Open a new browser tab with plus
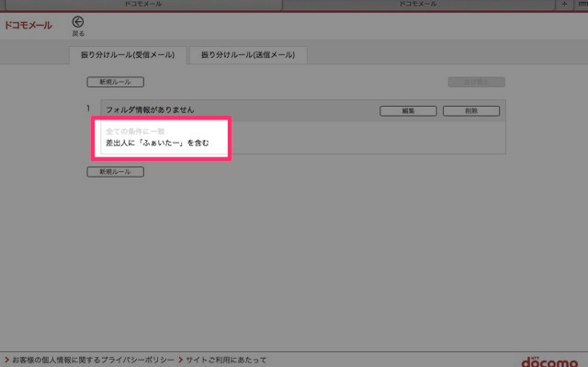The height and width of the screenshot is (367, 588). [564, 4]
